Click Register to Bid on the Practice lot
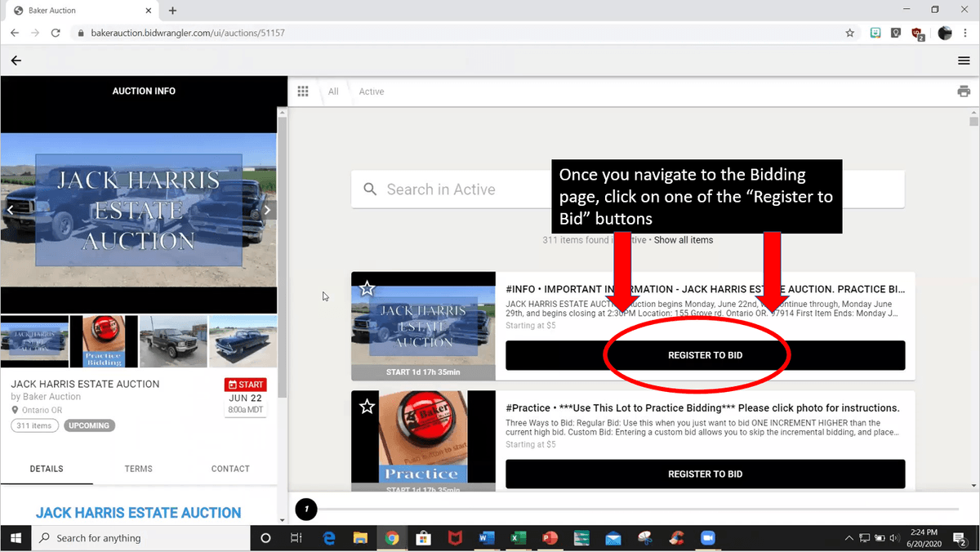This screenshot has width=980, height=552. [705, 474]
